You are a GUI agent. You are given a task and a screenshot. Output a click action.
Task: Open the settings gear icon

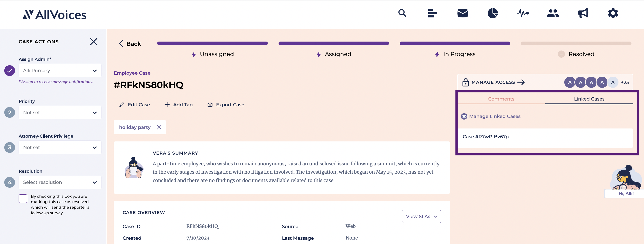point(613,13)
